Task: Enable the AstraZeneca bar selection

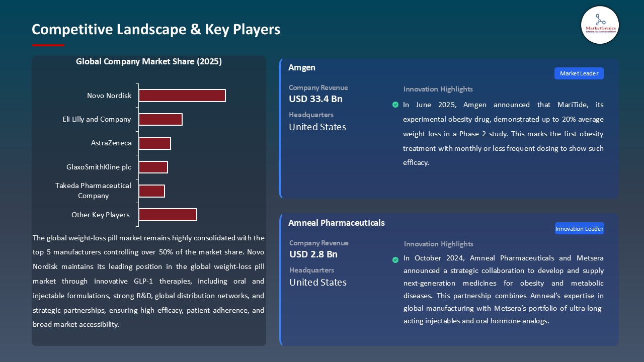Action: tap(155, 143)
